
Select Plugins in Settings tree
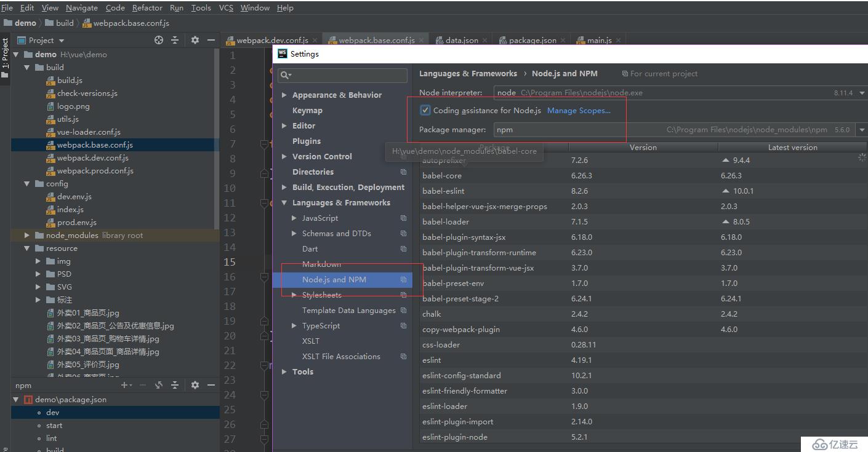[x=307, y=141]
